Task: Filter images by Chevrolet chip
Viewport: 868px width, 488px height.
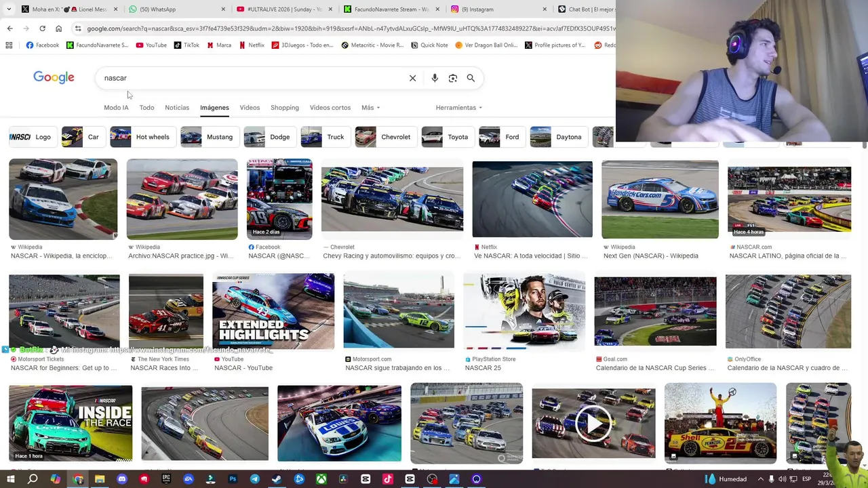Action: point(384,137)
